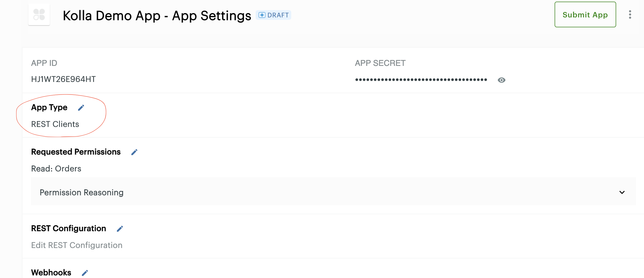Click the Kolla Demo App logo icon
The image size is (644, 278).
39,15
